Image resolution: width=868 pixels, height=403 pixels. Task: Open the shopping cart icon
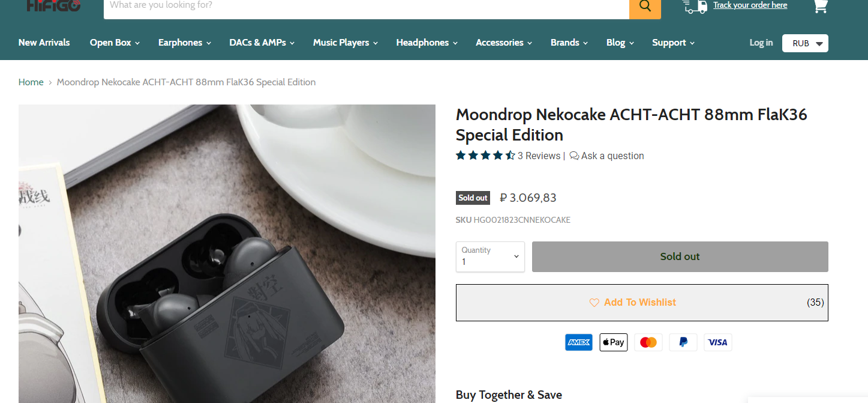pyautogui.click(x=820, y=6)
